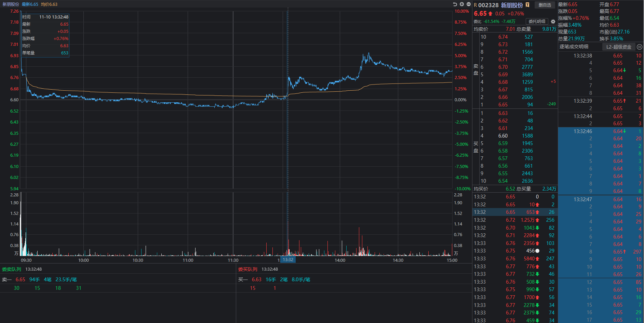The height and width of the screenshot is (323, 644).
Task: Pause the tick-by-tick trade feed
Action: (x=640, y=47)
